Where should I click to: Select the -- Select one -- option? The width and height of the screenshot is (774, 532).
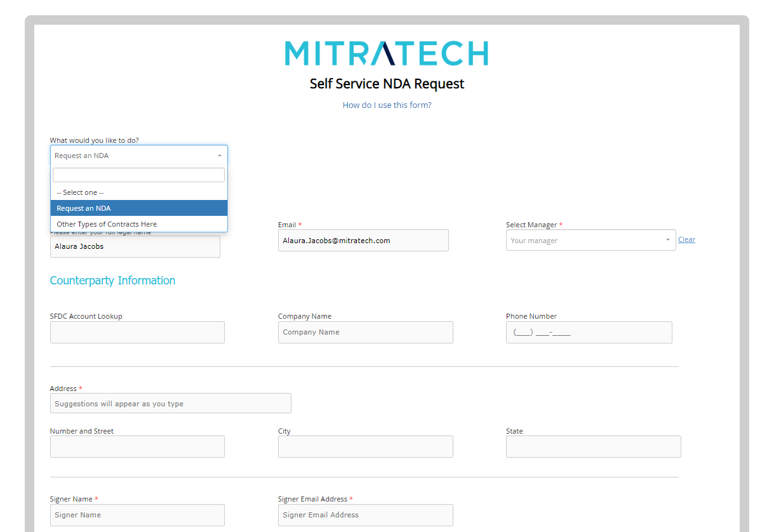pyautogui.click(x=138, y=192)
